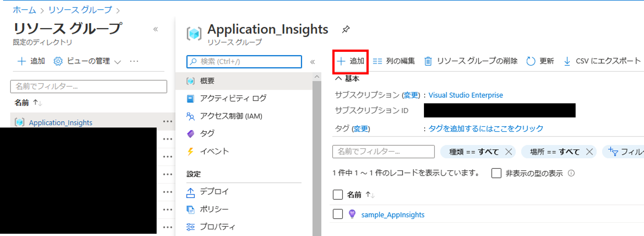Click the purple lightbulb icon for sample_AppInsights
This screenshot has height=236, width=644.
coord(352,214)
